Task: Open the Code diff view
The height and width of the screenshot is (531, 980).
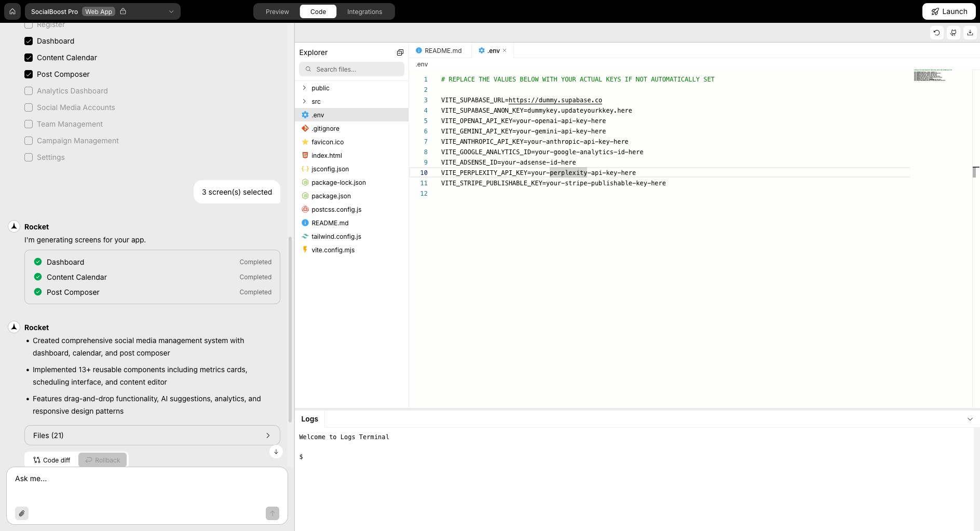Action: (x=51, y=460)
